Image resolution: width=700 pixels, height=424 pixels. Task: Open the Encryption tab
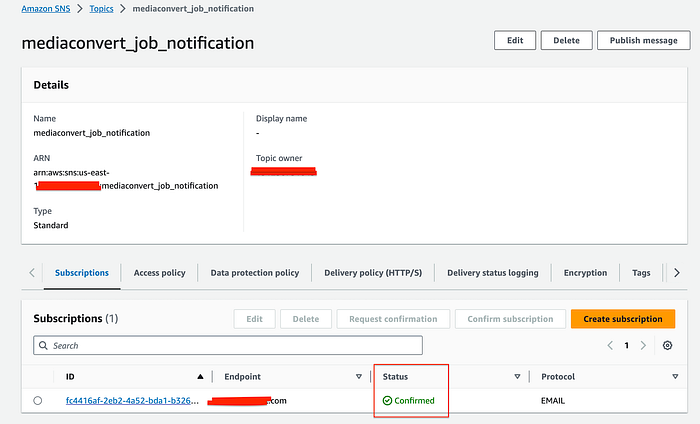pyautogui.click(x=585, y=273)
